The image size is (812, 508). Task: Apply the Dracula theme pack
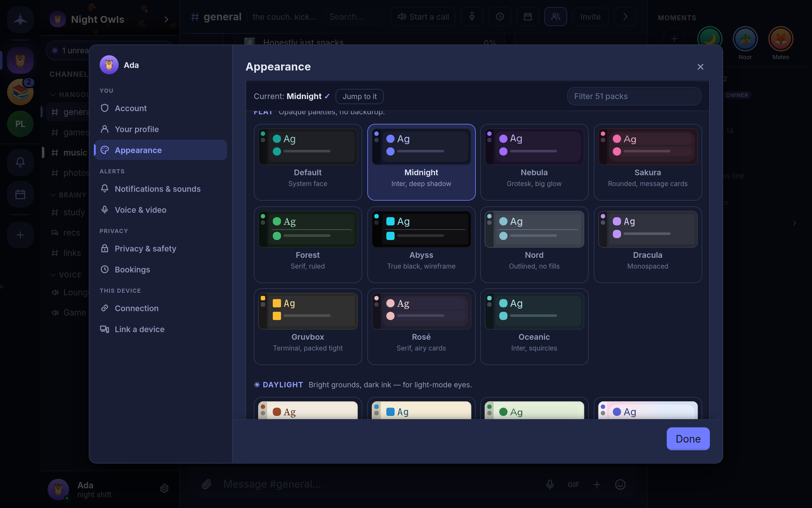pos(648,244)
